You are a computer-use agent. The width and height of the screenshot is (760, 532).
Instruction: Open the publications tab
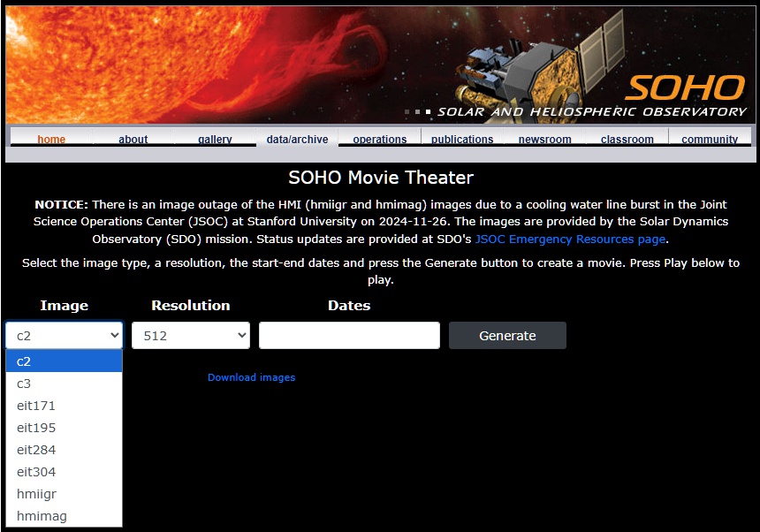click(462, 139)
